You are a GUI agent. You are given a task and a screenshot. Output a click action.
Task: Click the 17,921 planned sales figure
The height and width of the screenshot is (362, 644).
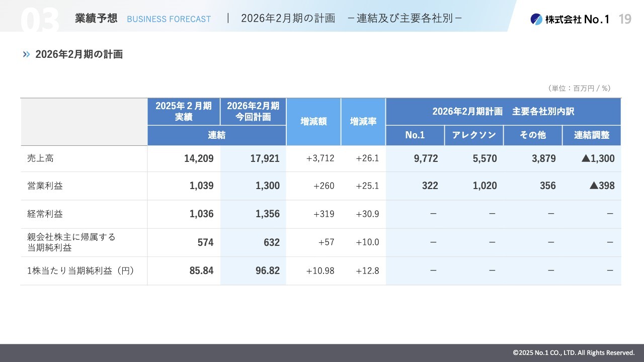[265, 158]
